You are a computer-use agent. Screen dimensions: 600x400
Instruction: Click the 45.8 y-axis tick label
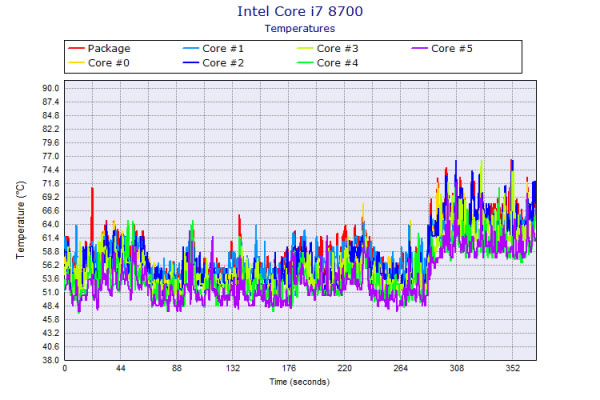(51, 320)
